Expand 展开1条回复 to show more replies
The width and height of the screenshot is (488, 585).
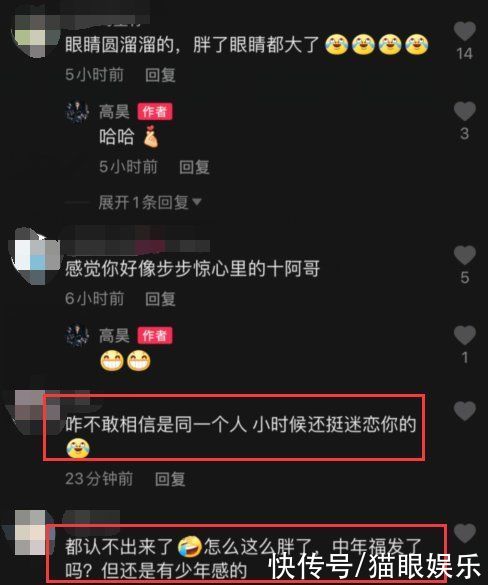[150, 203]
